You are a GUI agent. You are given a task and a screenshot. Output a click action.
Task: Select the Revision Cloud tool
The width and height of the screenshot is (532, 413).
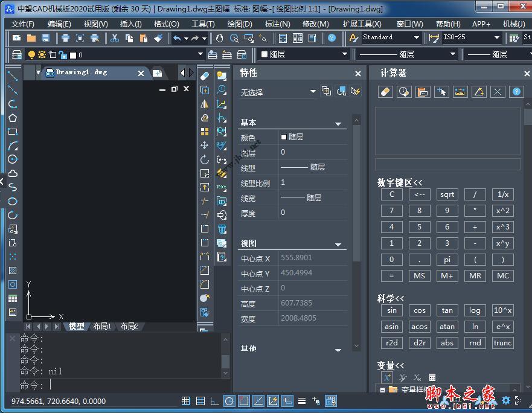[13, 173]
